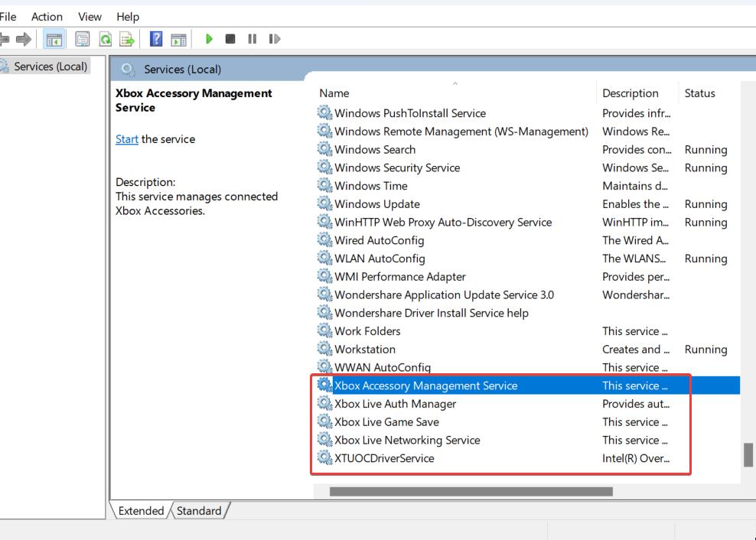Select the Xbox Live Game Save service
Image resolution: width=756 pixels, height=540 pixels.
386,422
